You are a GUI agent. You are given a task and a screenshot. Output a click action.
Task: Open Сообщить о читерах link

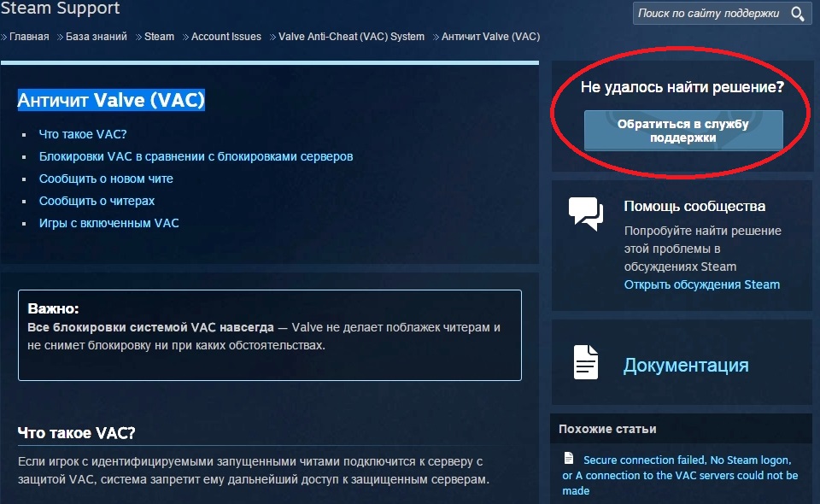tap(97, 201)
